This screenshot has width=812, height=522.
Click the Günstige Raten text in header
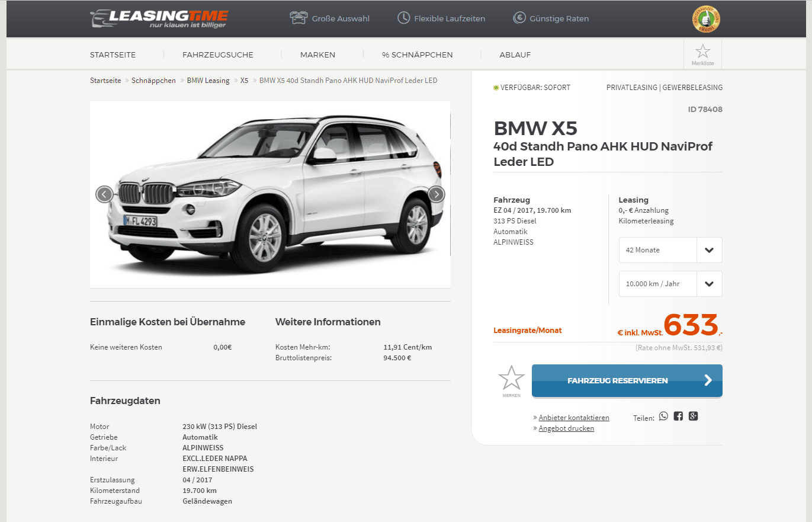(560, 19)
